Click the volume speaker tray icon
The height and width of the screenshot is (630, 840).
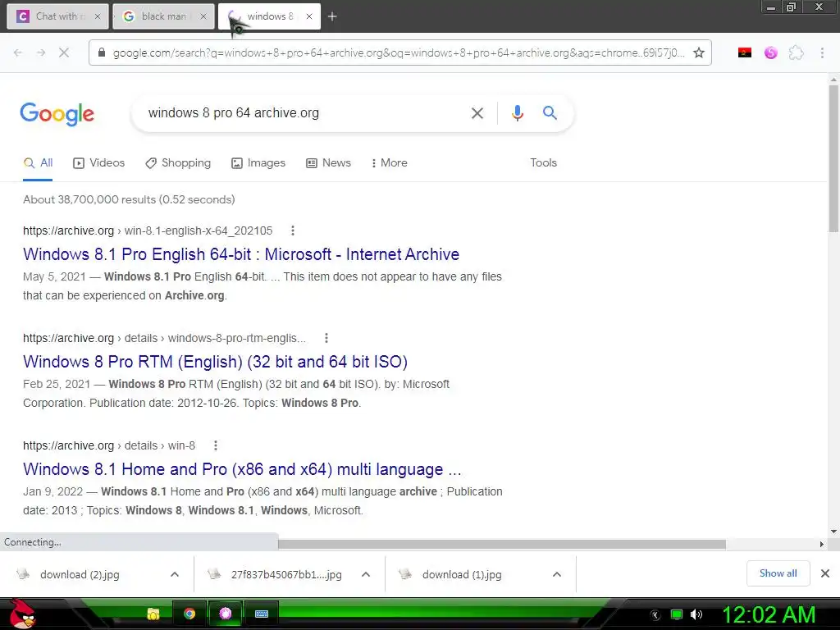696,614
